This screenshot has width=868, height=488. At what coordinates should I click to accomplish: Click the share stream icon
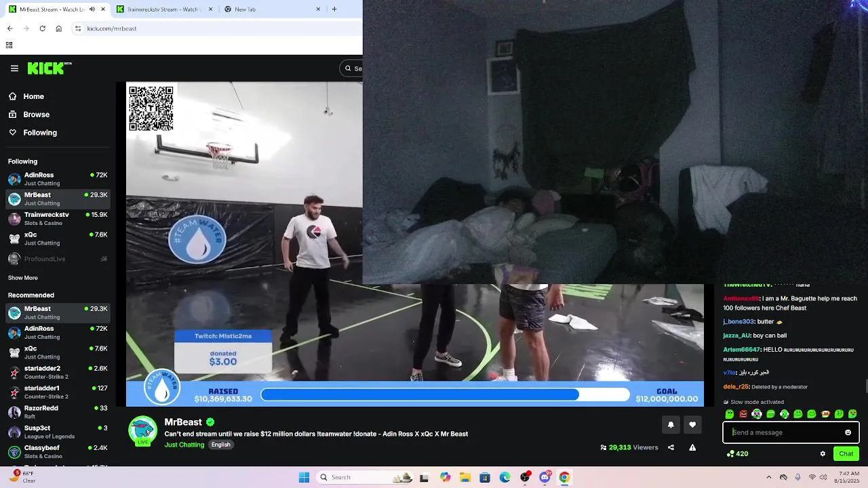pyautogui.click(x=671, y=447)
